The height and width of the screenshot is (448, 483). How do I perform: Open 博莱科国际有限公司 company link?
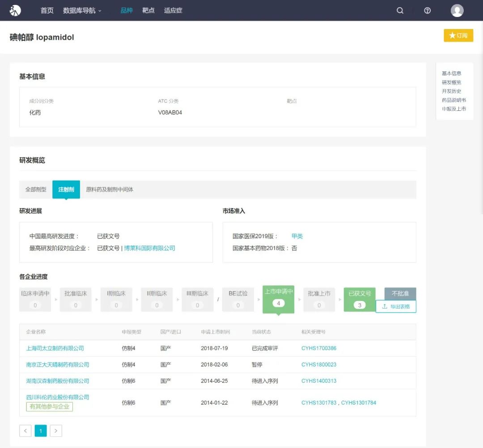149,248
